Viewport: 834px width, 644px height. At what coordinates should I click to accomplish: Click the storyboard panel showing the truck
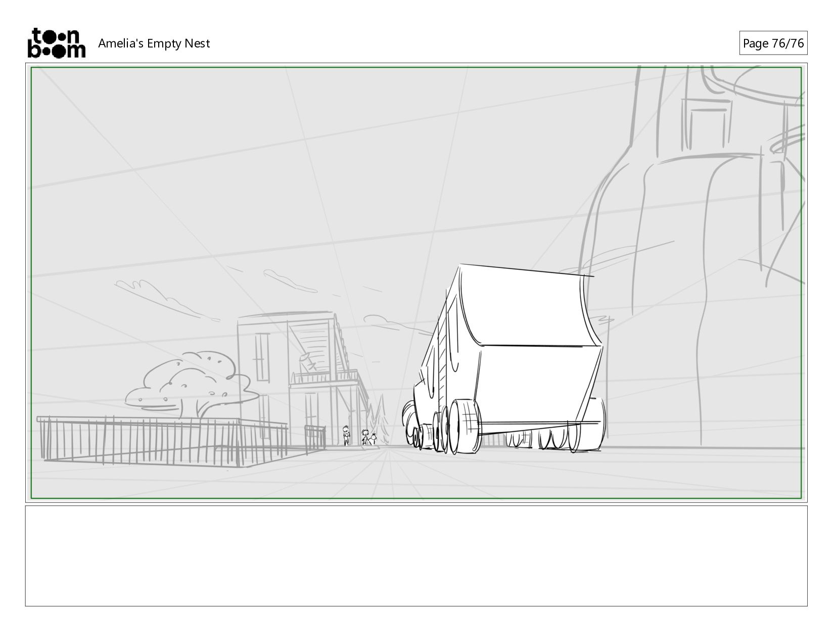pyautogui.click(x=416, y=282)
